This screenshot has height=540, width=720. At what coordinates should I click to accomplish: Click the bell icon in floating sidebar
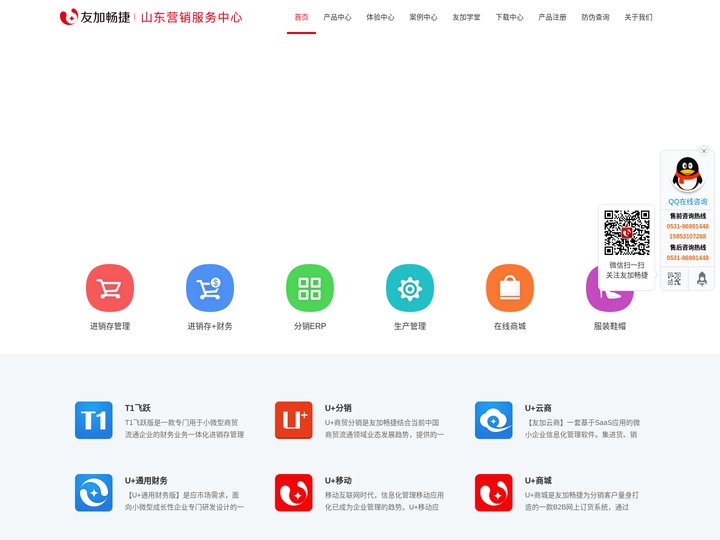[x=702, y=279]
